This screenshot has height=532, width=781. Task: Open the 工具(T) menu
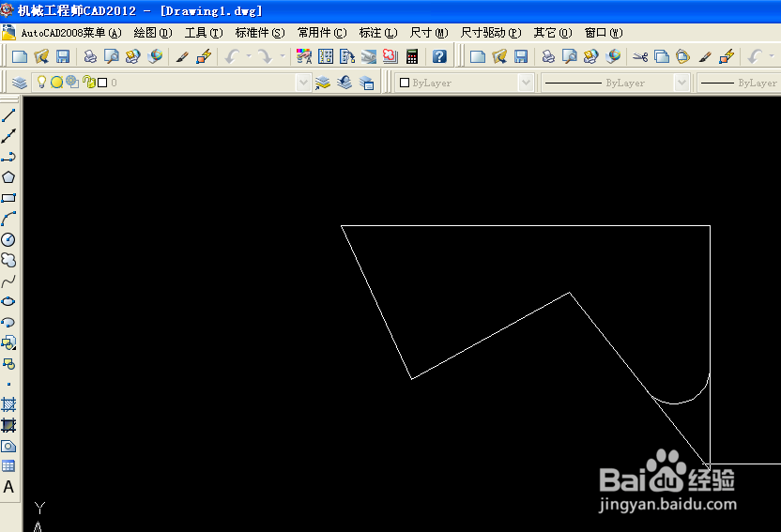[x=204, y=33]
